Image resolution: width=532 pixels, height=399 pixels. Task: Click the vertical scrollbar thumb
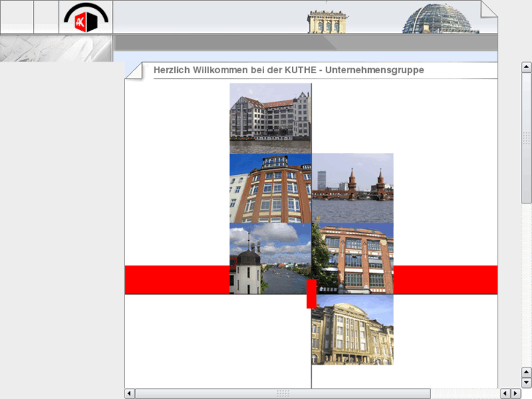526,138
